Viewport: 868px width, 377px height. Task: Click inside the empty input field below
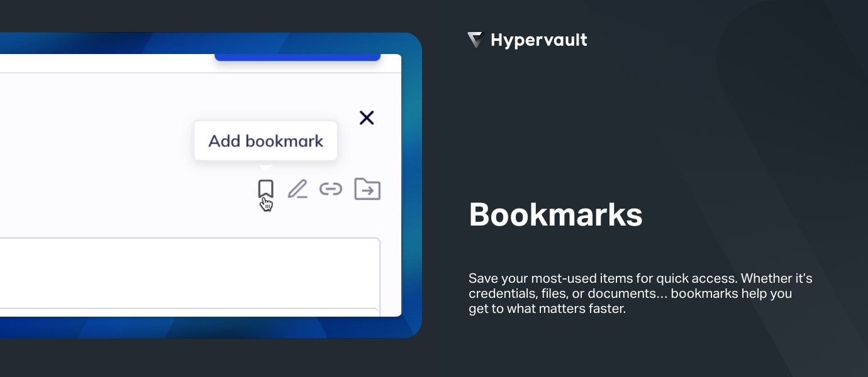tap(189, 273)
